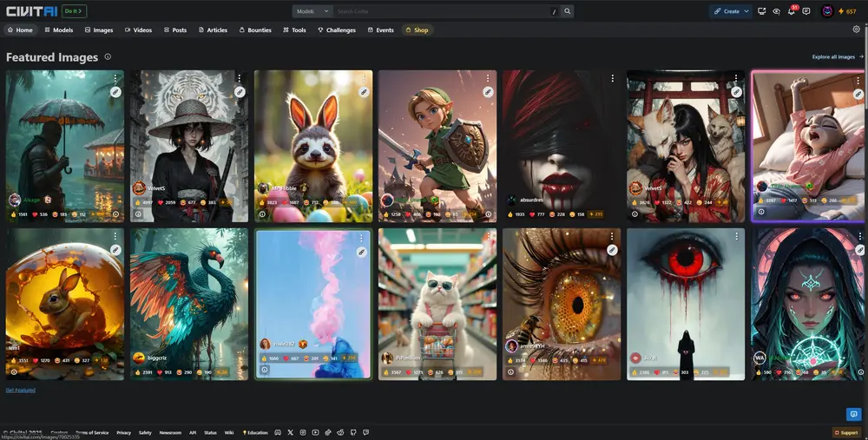The image size is (868, 440).
Task: Go to the Bounties tab
Action: point(255,30)
